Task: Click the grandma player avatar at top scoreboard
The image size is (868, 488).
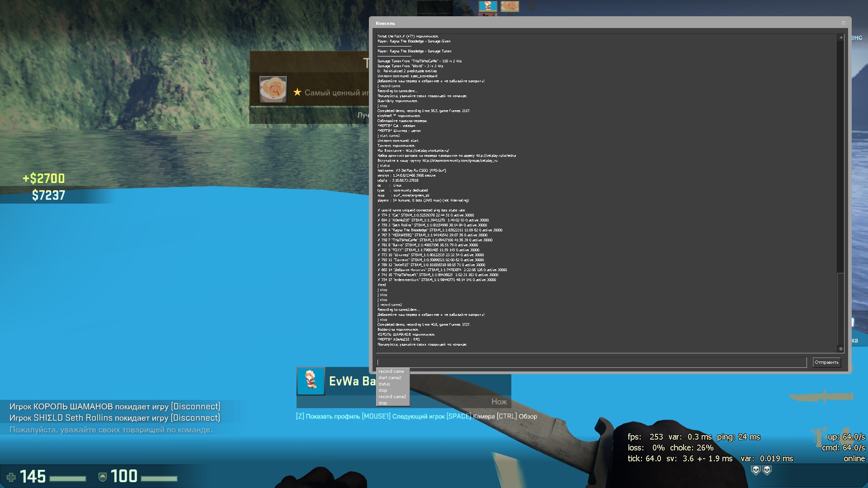Action: (x=509, y=6)
